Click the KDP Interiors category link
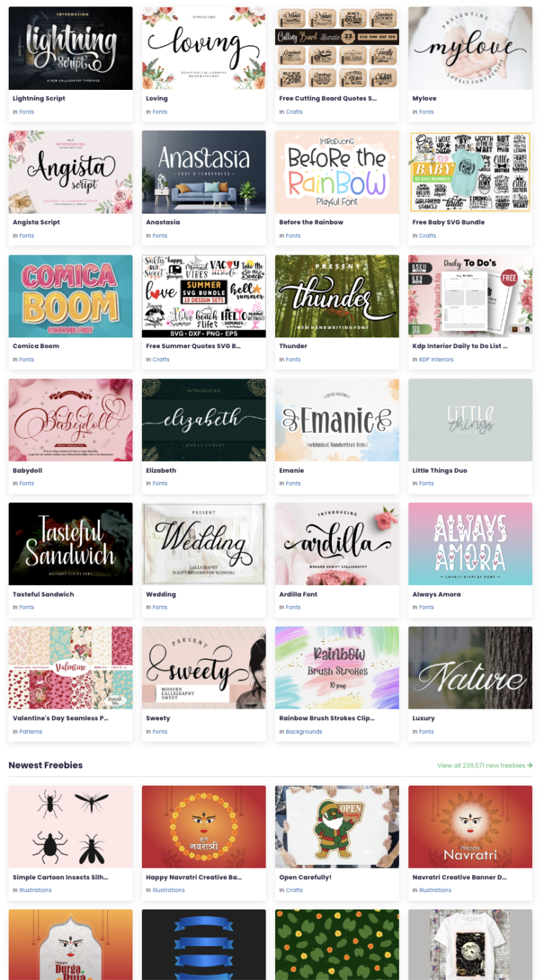This screenshot has width=553, height=980. point(436,360)
